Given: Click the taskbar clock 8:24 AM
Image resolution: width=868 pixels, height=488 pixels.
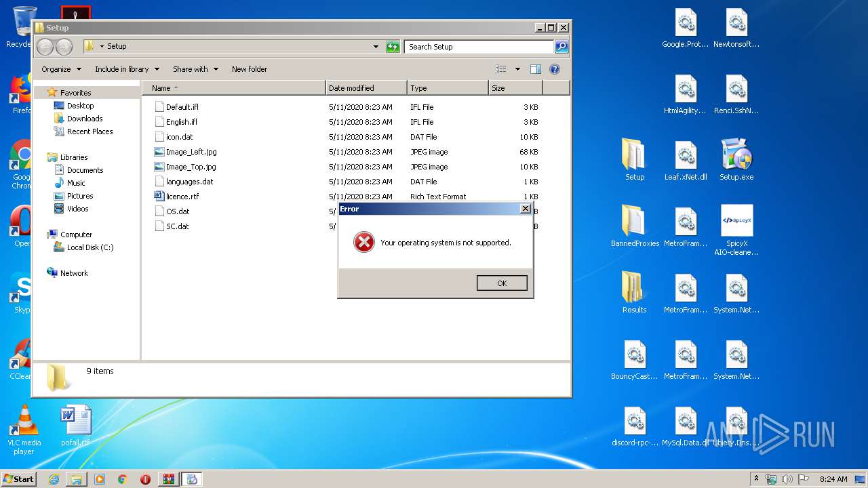Looking at the screenshot, I should [833, 479].
